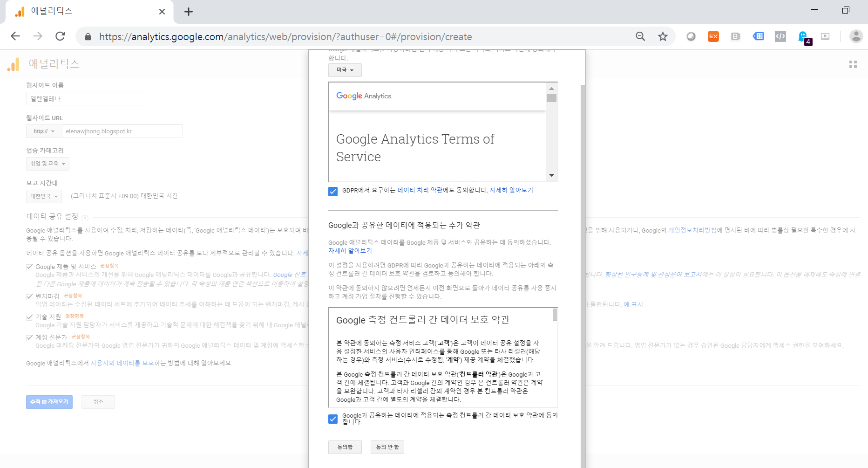Close the 애널리틱스 tab

click(x=162, y=12)
